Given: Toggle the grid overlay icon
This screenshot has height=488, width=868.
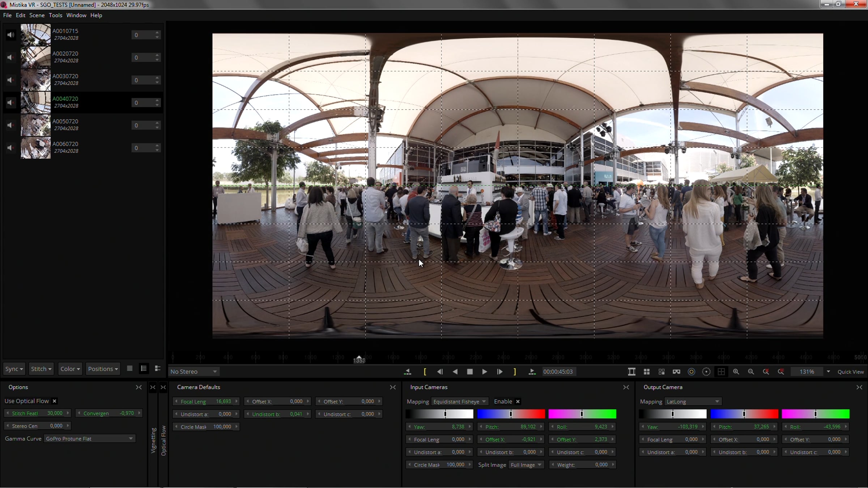Looking at the screenshot, I should (x=721, y=372).
